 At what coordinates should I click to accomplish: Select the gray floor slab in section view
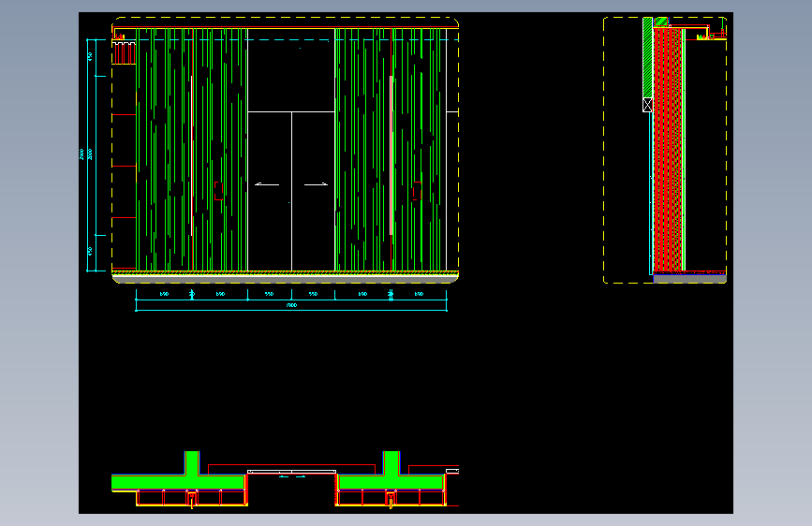pos(690,279)
